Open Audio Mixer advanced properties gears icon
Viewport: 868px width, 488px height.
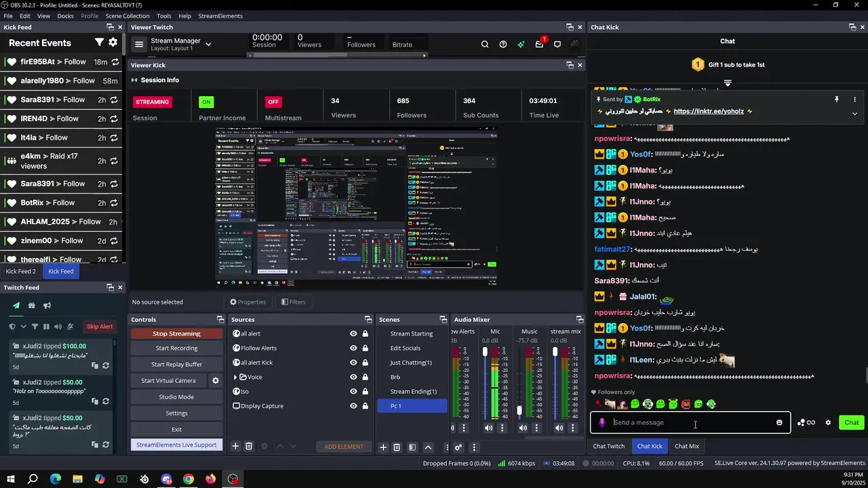click(458, 447)
